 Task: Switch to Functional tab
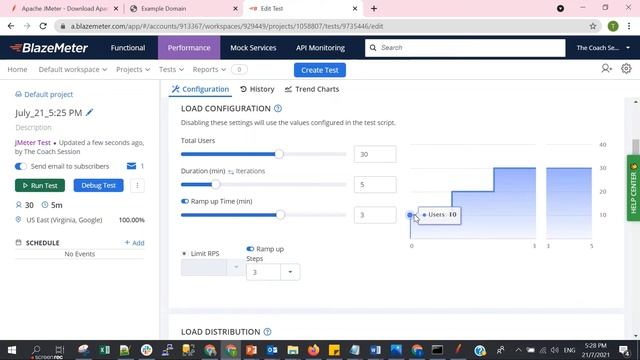point(128,48)
